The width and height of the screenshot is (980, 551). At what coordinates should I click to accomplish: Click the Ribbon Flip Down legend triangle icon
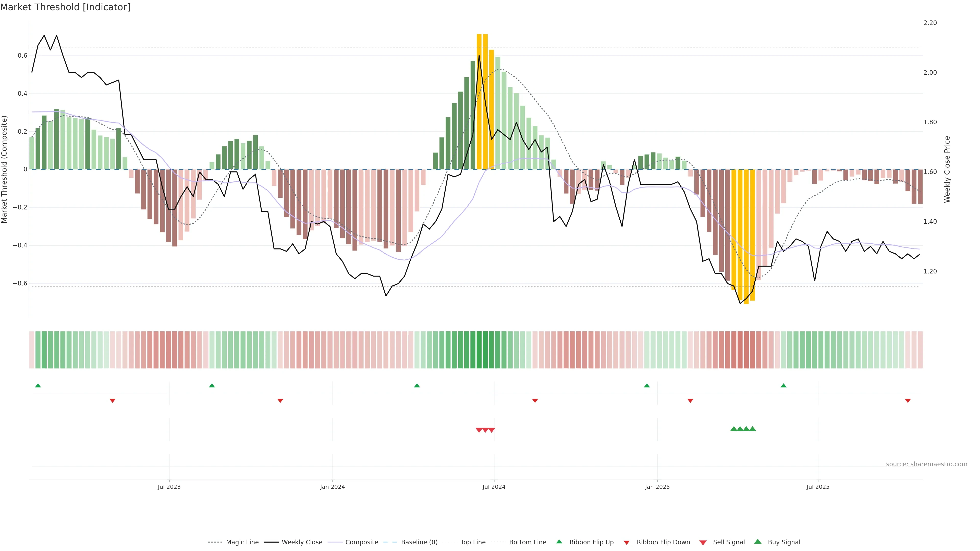click(x=627, y=542)
